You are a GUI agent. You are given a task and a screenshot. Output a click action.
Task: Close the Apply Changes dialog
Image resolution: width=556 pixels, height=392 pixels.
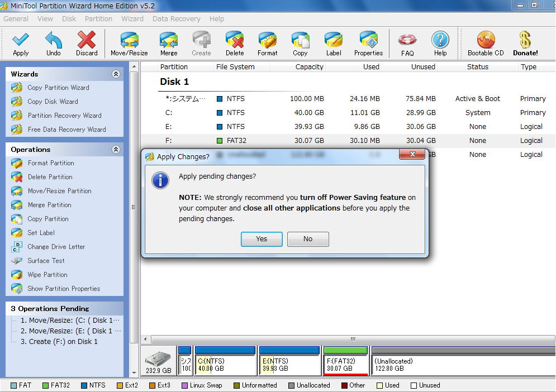[x=412, y=154]
